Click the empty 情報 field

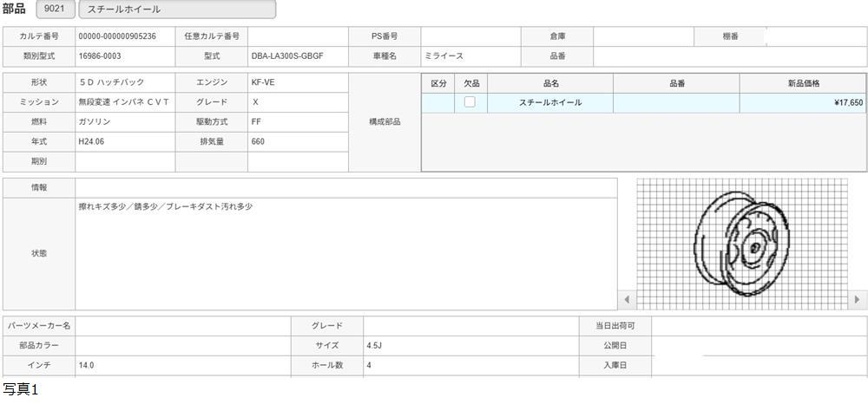pyautogui.click(x=345, y=187)
